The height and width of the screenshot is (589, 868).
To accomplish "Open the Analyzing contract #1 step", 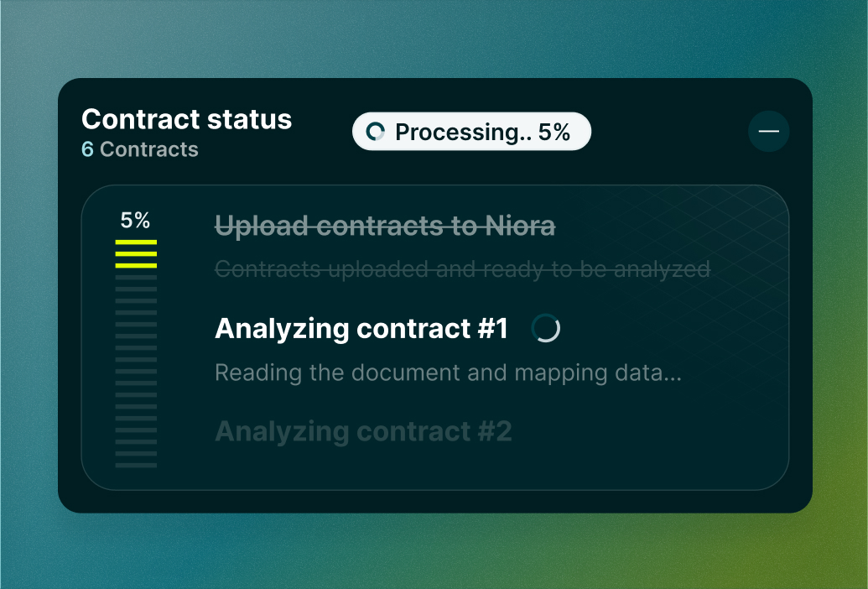I will point(361,328).
